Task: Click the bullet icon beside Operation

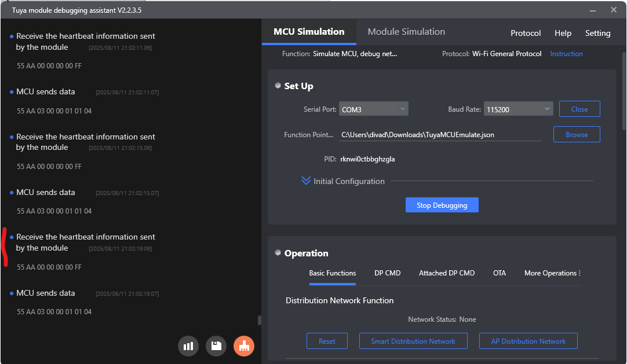Action: pos(278,252)
